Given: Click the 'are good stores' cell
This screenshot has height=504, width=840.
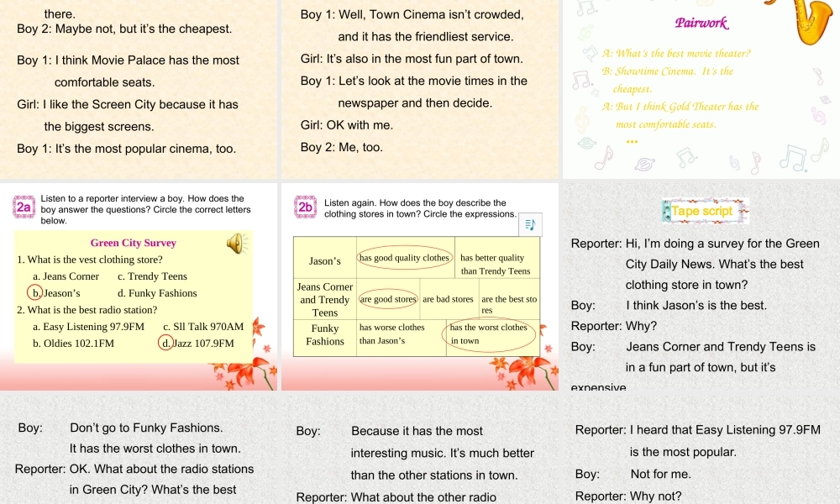Looking at the screenshot, I should 388,299.
